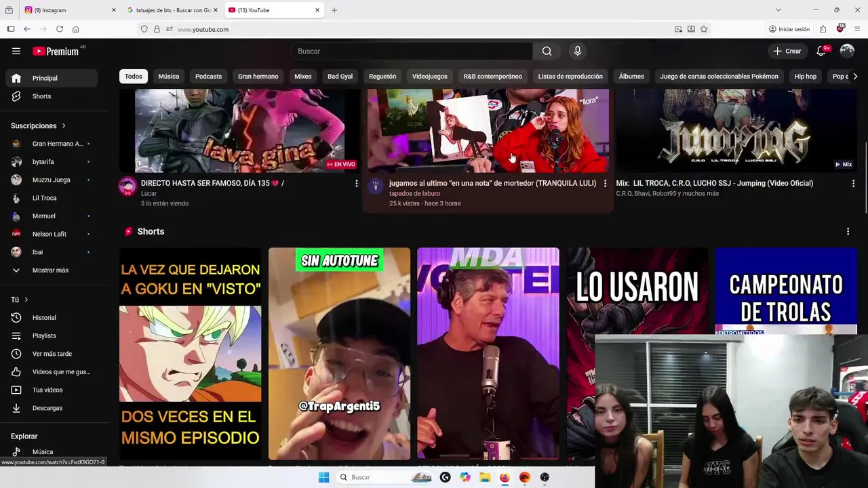The image size is (868, 488).
Task: Focus the YouTube Buscar search field
Action: (x=412, y=51)
